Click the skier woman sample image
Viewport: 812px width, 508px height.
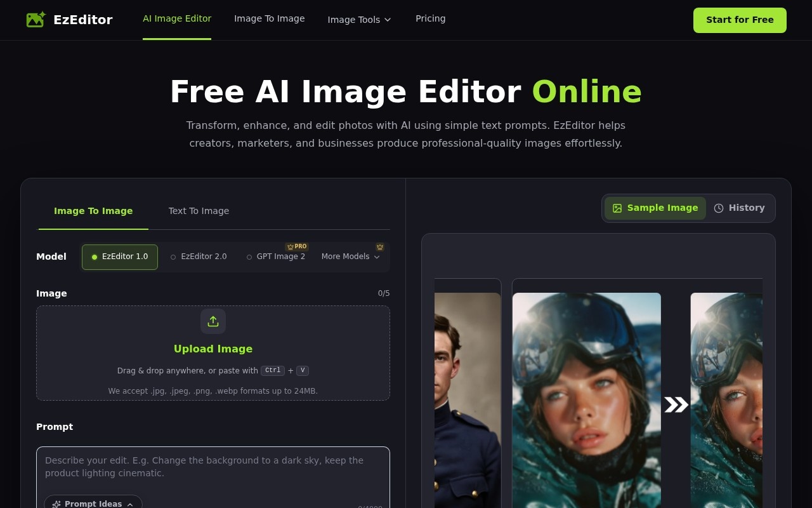click(x=587, y=400)
